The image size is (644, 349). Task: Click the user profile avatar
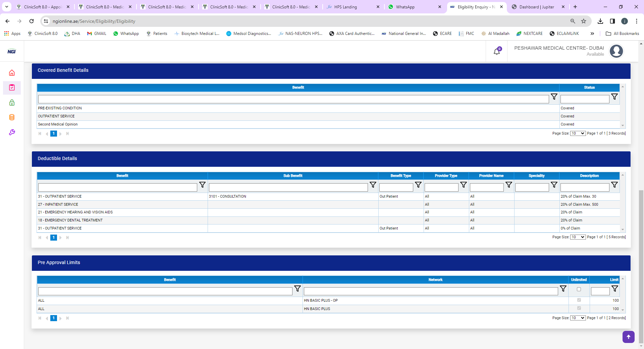[x=616, y=51]
